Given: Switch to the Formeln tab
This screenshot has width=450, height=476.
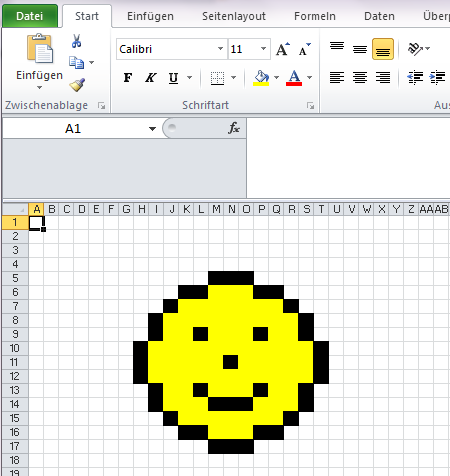Looking at the screenshot, I should (315, 16).
